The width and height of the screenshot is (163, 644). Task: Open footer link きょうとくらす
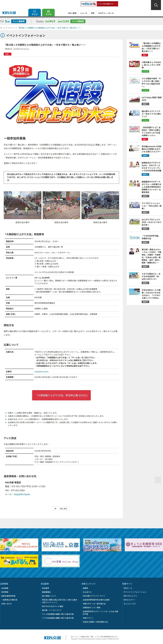point(130,603)
